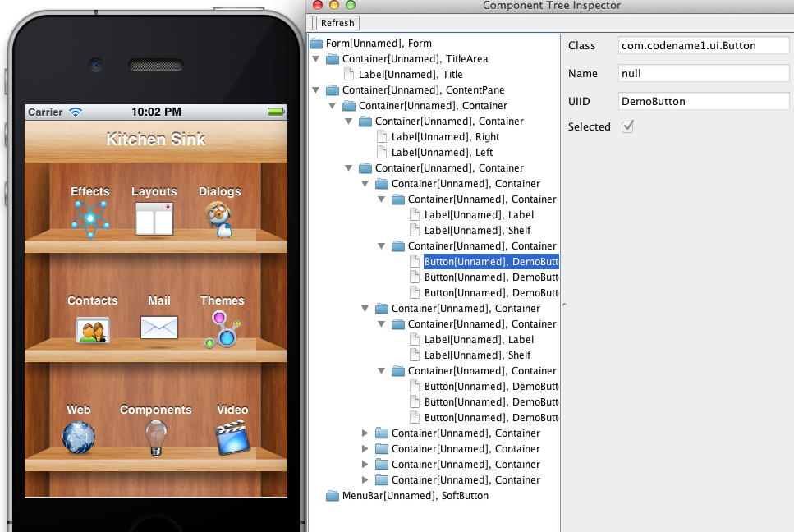
Task: Click the UIID text field
Action: click(703, 101)
